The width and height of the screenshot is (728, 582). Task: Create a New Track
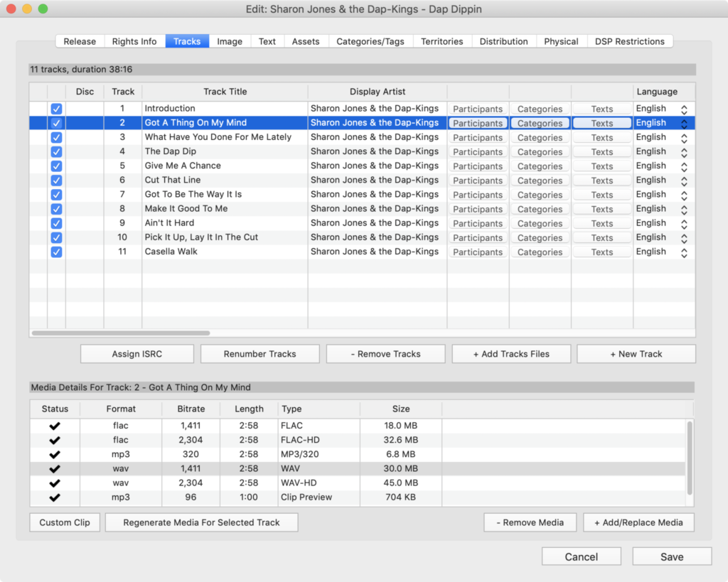(x=636, y=354)
